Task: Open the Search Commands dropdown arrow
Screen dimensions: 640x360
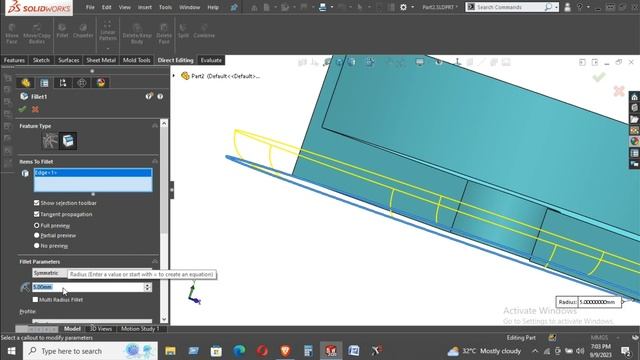Action: (x=556, y=7)
